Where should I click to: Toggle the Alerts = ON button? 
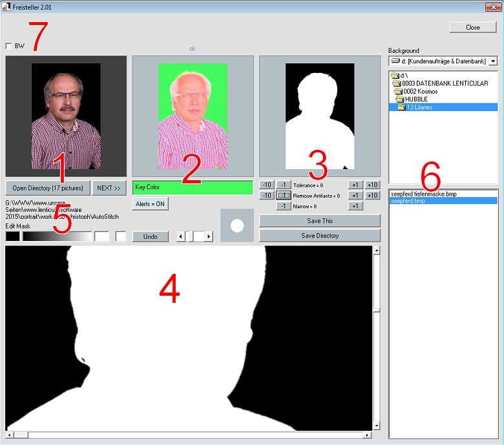click(150, 204)
